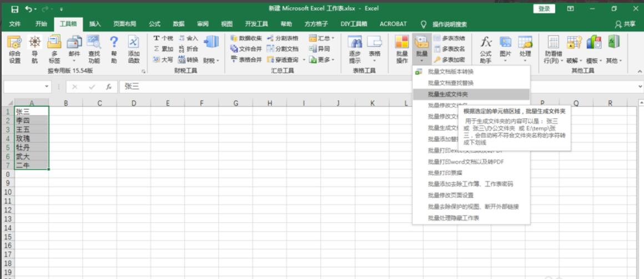Click the 折合 tool
Screen dimensions: 644x279
(189, 49)
